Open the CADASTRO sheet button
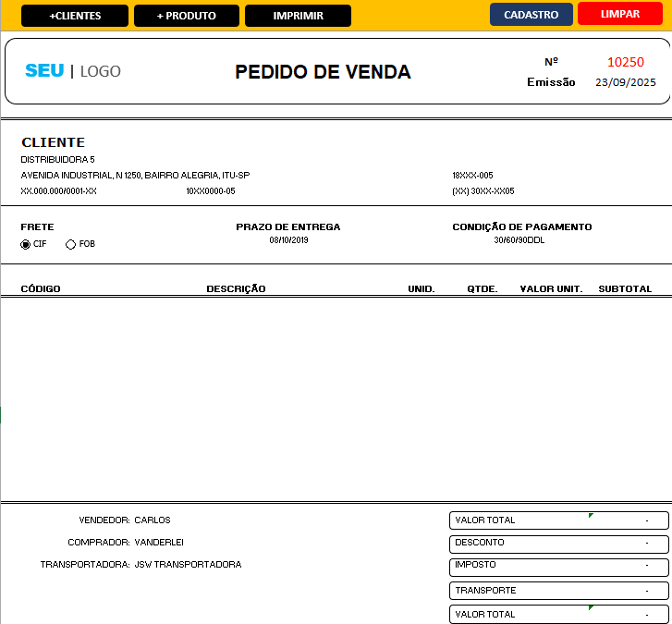 point(531,15)
